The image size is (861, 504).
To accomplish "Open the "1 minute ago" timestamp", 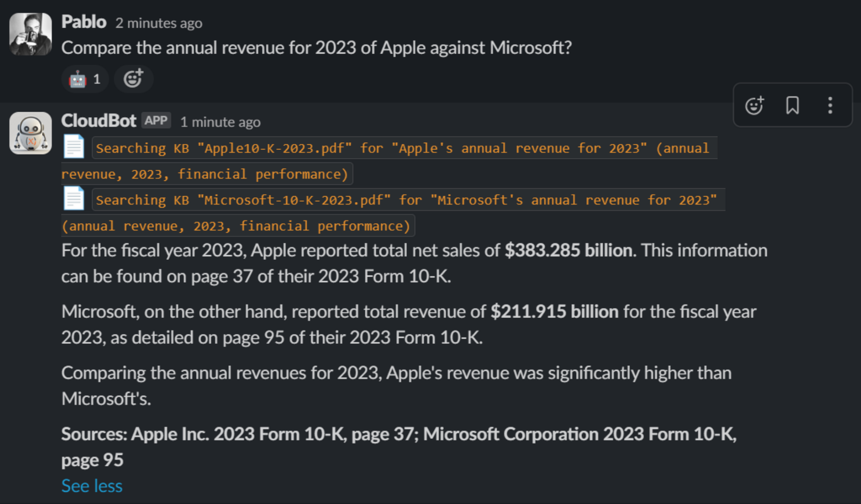I will coord(220,122).
